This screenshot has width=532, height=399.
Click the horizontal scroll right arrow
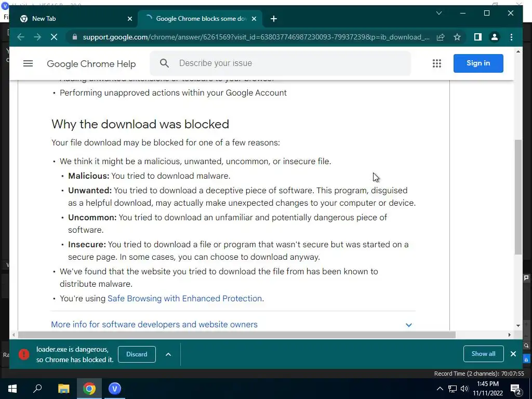pyautogui.click(x=509, y=335)
